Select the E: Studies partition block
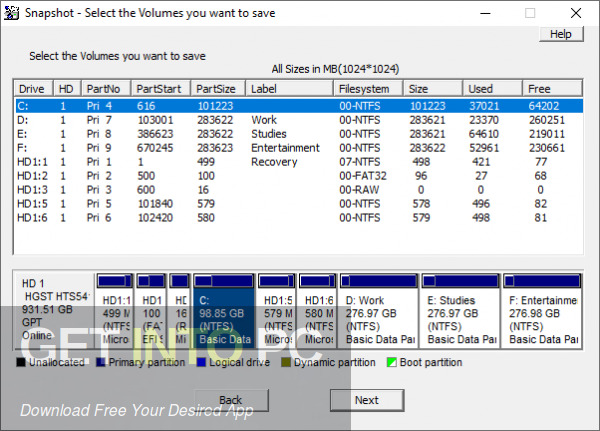This screenshot has height=431, width=600. (x=460, y=310)
